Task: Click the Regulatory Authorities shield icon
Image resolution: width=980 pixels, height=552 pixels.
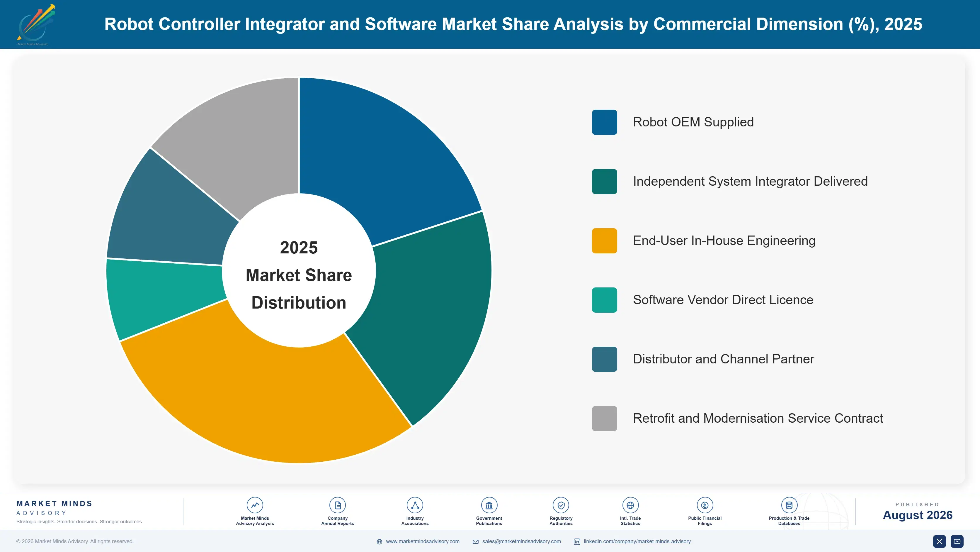Action: (x=561, y=505)
